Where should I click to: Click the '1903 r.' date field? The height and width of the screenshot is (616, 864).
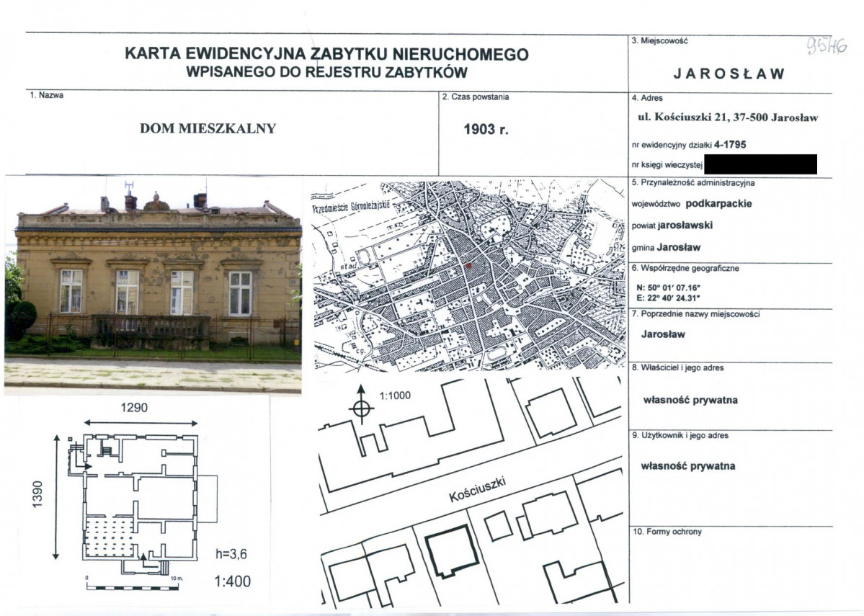pos(488,130)
